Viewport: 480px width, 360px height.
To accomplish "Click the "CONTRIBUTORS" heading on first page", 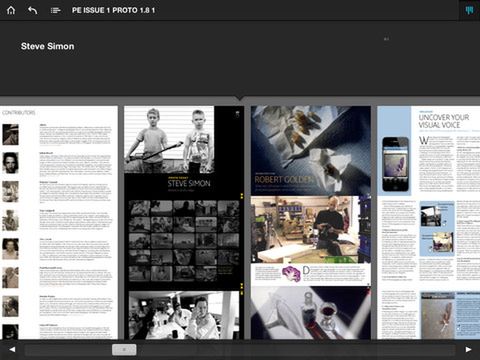I will [19, 113].
